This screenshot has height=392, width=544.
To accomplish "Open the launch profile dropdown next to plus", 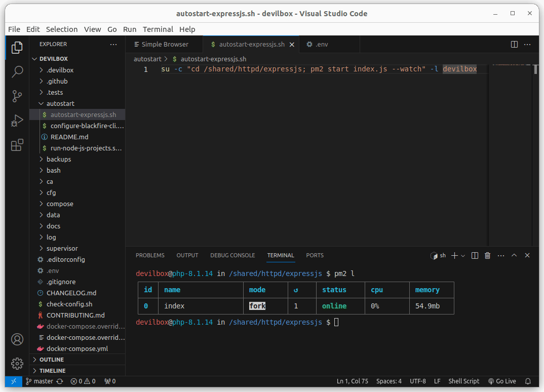I will coord(463,256).
